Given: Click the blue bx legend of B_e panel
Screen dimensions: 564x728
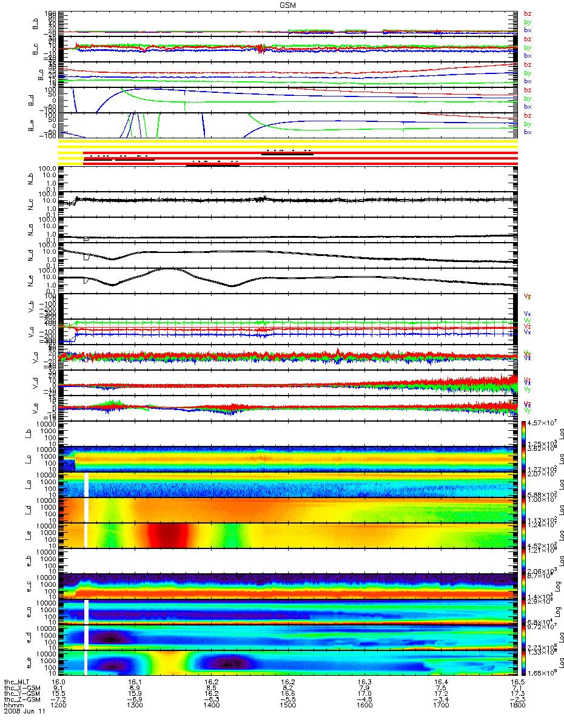Looking at the screenshot, I should (x=527, y=132).
